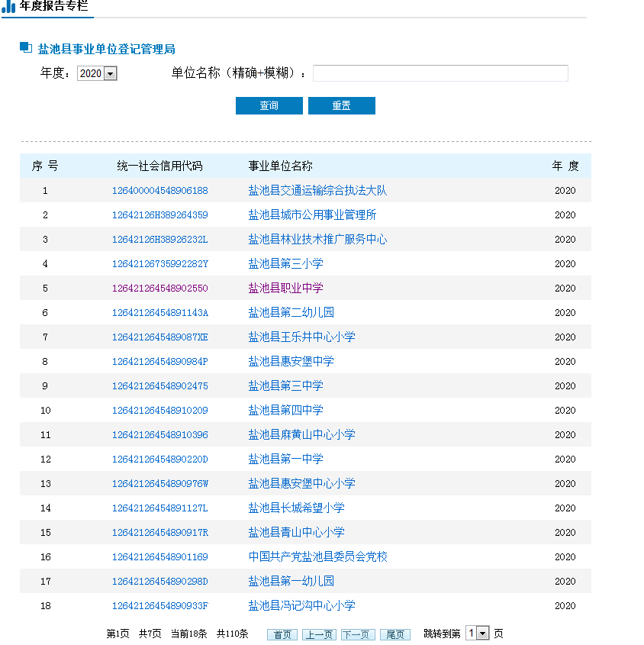Screen dimensions: 644x645
Task: Open credit code 12642126454890984P link
Action: [x=160, y=361]
